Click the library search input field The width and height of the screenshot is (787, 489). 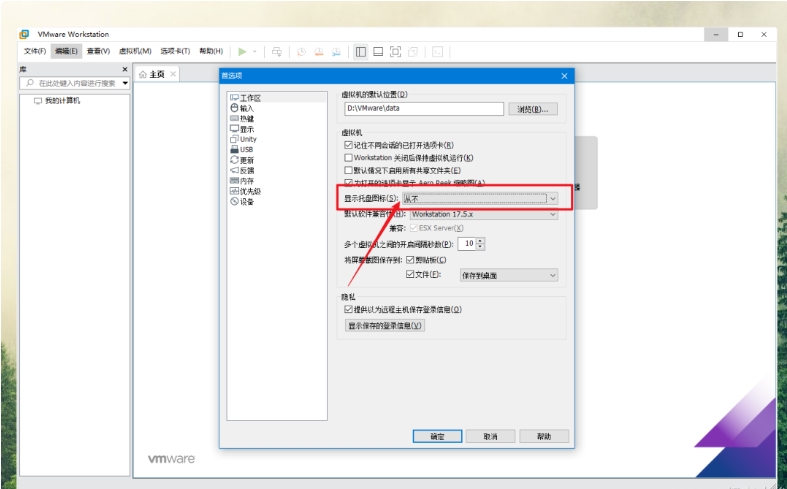pyautogui.click(x=75, y=83)
